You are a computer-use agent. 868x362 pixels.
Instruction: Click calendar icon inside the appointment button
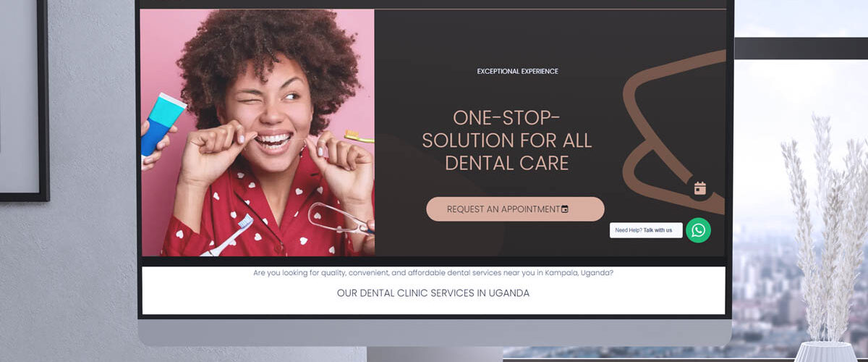tap(565, 209)
